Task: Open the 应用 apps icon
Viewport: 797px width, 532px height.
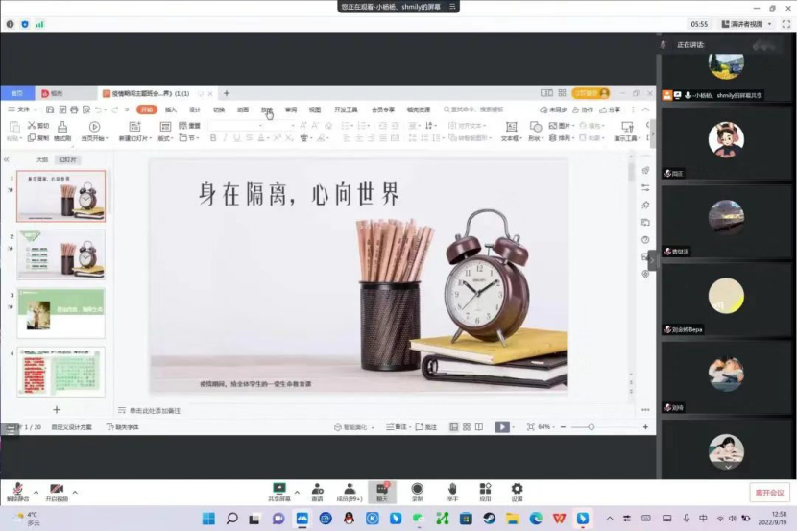Action: (485, 491)
